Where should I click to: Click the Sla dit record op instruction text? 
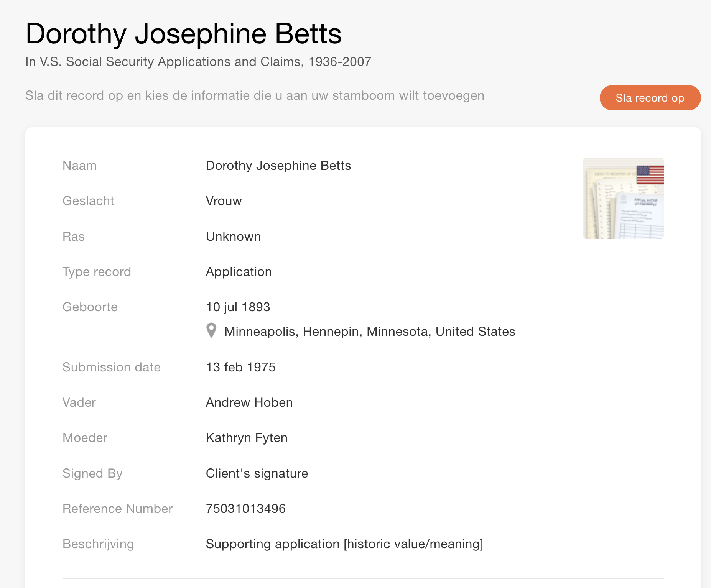click(x=254, y=95)
